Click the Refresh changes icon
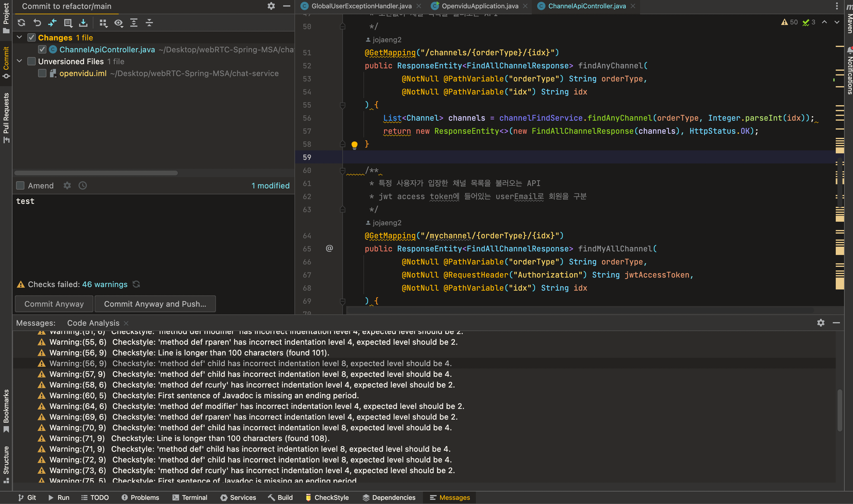Screen dimensions: 853x504 [21, 23]
